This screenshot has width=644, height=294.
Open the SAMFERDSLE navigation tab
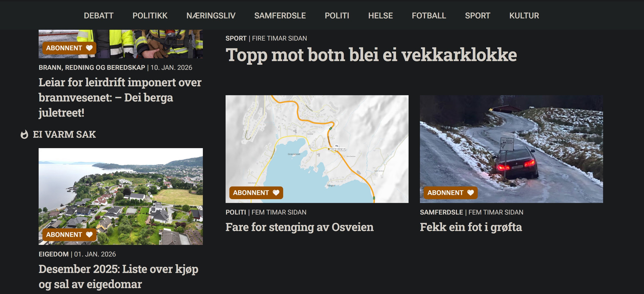click(280, 16)
